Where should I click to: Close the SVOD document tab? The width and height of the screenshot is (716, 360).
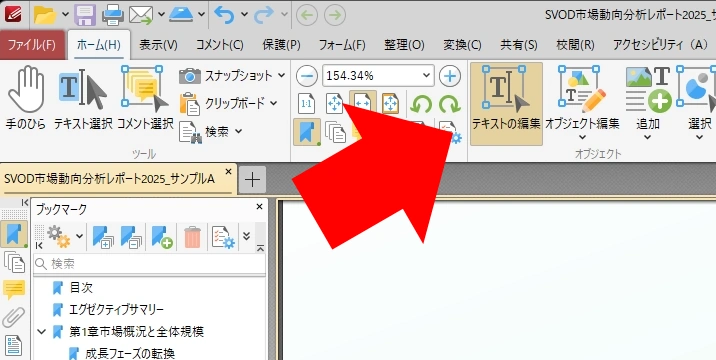[228, 172]
